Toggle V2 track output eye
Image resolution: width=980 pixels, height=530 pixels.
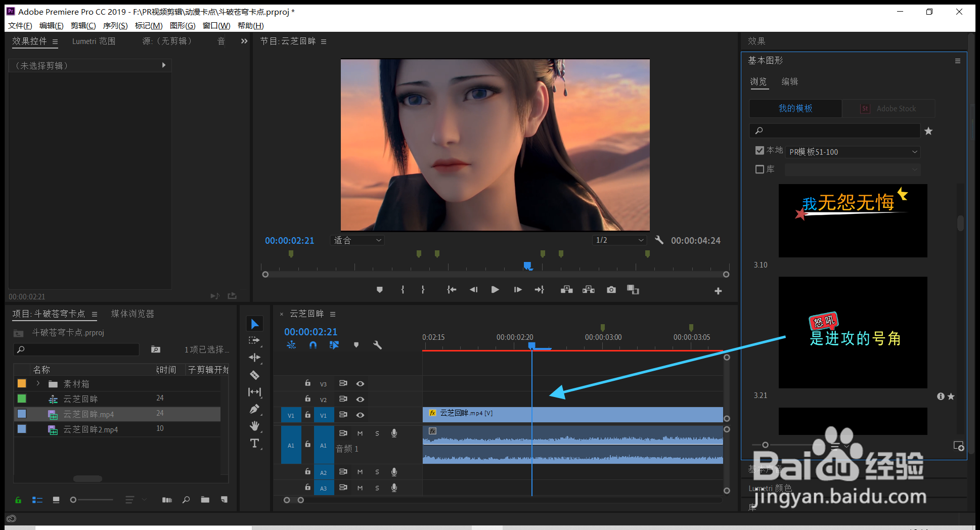(360, 400)
